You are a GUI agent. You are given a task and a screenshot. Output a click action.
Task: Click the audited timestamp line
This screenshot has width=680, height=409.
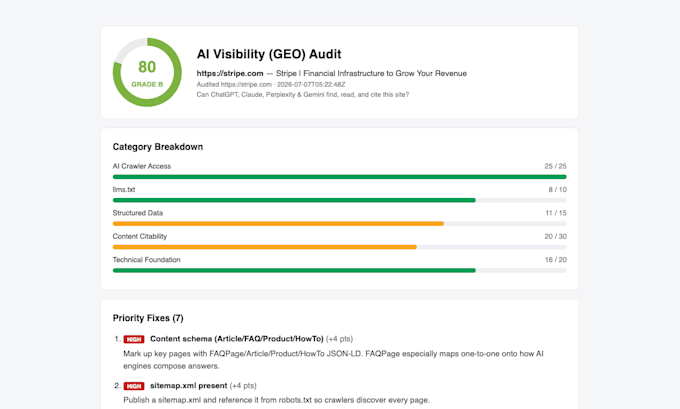271,85
